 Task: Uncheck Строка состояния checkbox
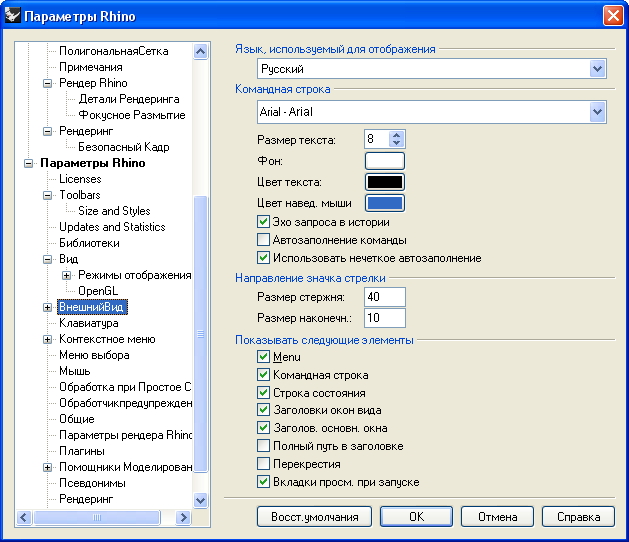point(264,392)
